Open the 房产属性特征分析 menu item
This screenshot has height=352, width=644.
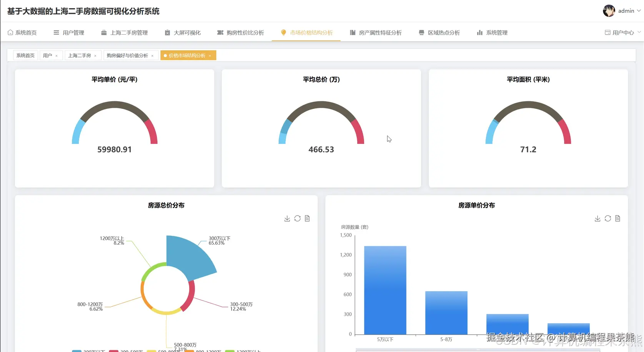[376, 33]
